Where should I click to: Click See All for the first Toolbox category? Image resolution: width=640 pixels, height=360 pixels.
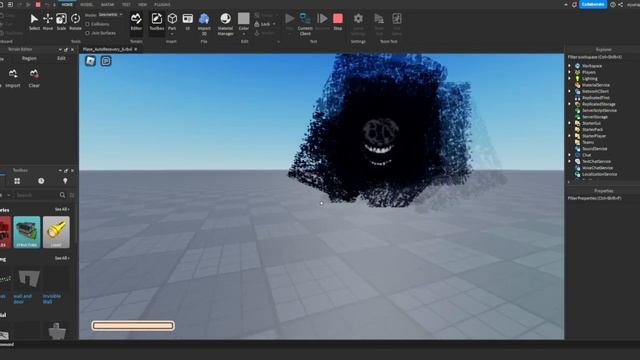click(62, 209)
